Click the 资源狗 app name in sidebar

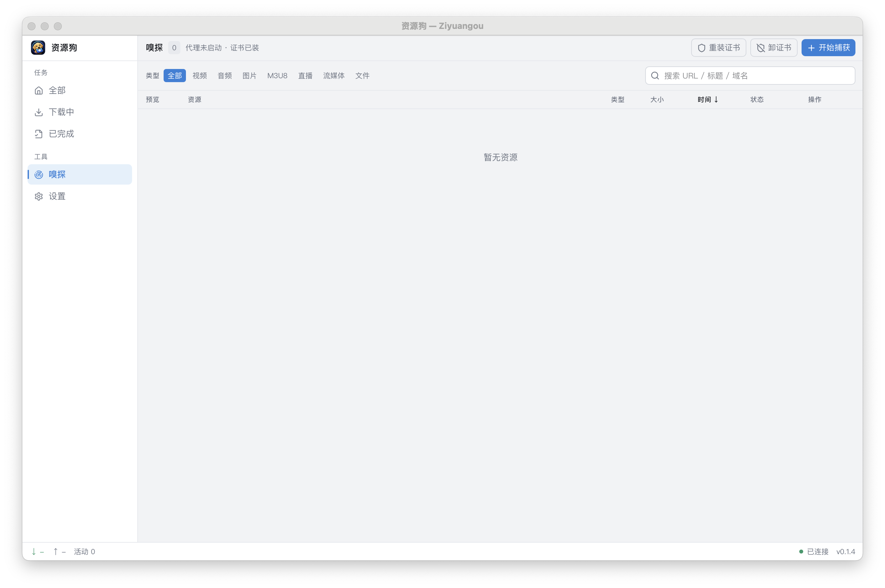64,48
